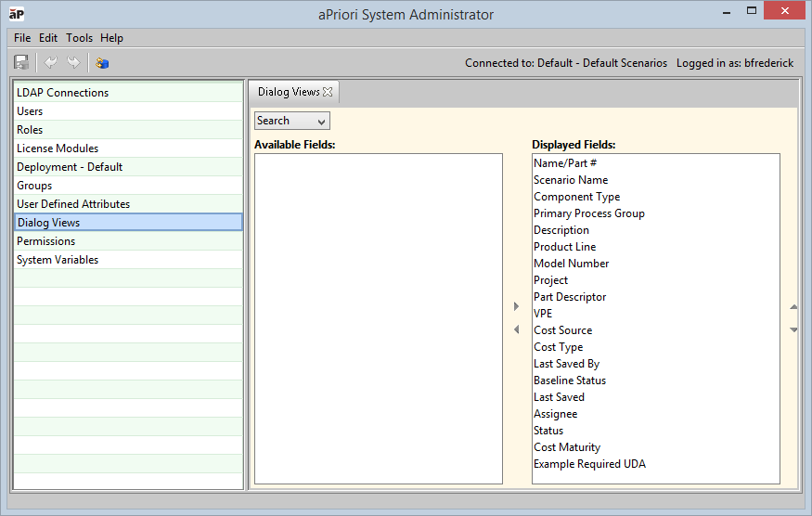The image size is (812, 516).
Task: Open the Help menu
Action: pyautogui.click(x=111, y=38)
